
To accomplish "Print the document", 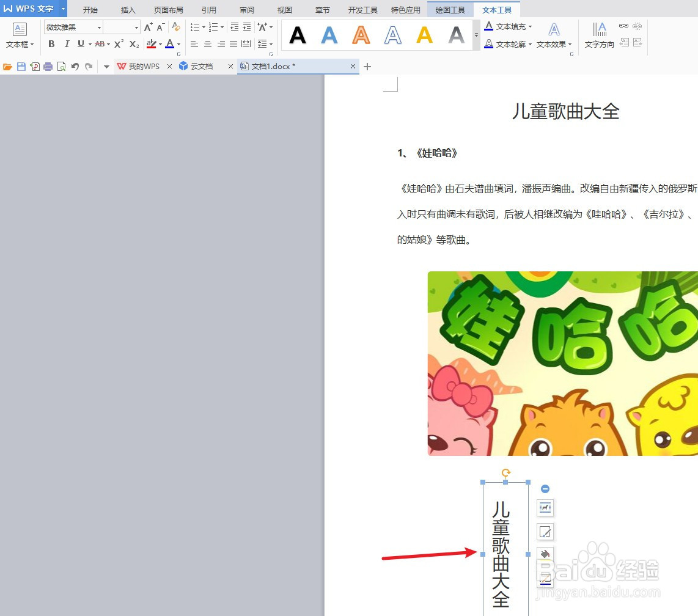I will point(48,67).
